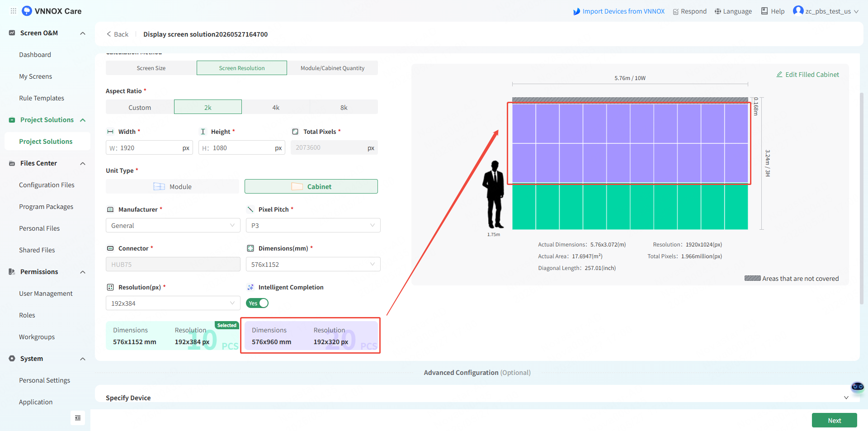Viewport: 868px width, 431px height.
Task: Expand the Specify Device section
Action: [x=846, y=398]
